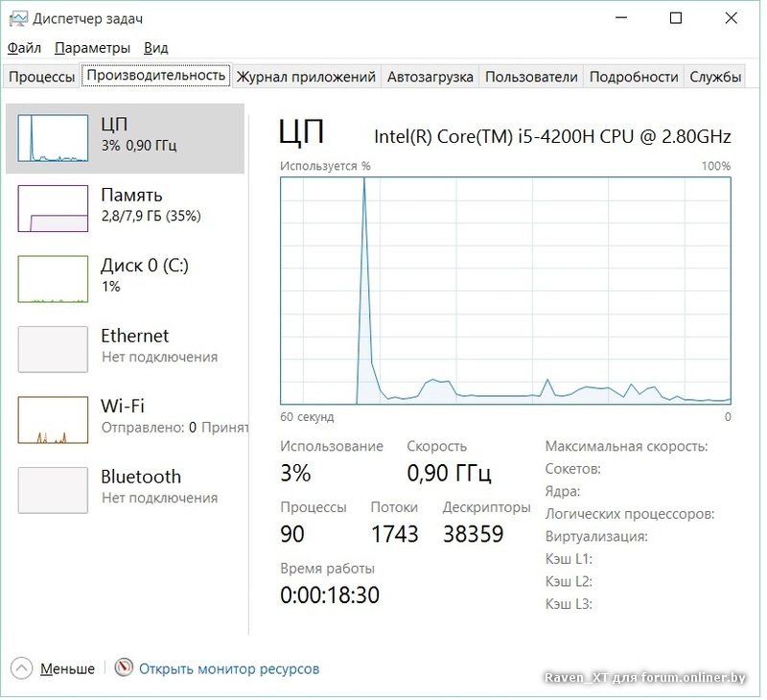This screenshot has width=767, height=700.
Task: Click Открыть монитор ресурсов link
Action: (x=229, y=669)
